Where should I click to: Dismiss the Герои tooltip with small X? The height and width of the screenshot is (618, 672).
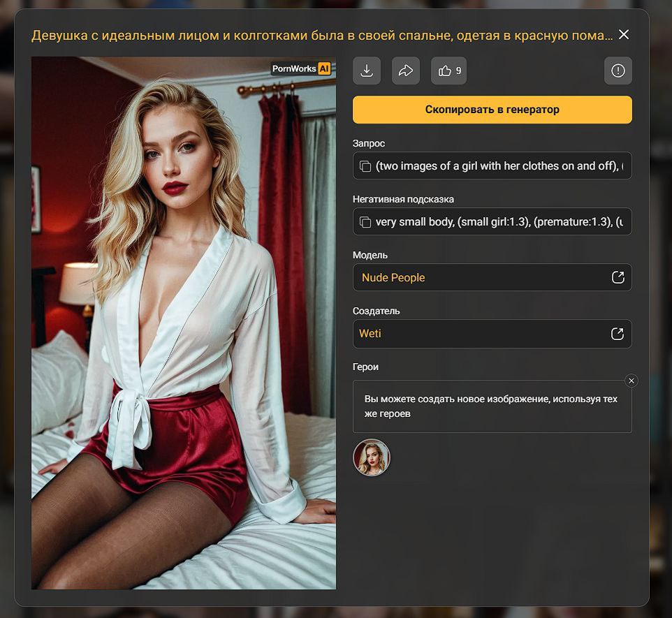pyautogui.click(x=631, y=381)
